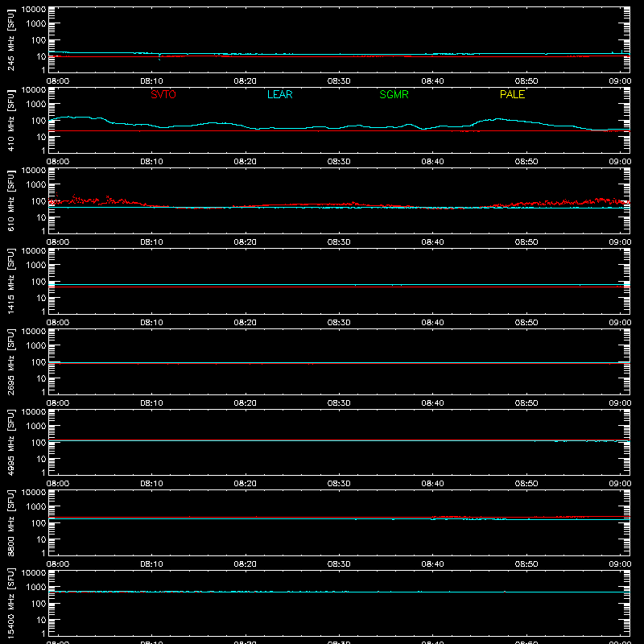This screenshot has height=644, width=644.
Task: Click the '1' tick on 2695 MHz panel
Action: [43, 392]
